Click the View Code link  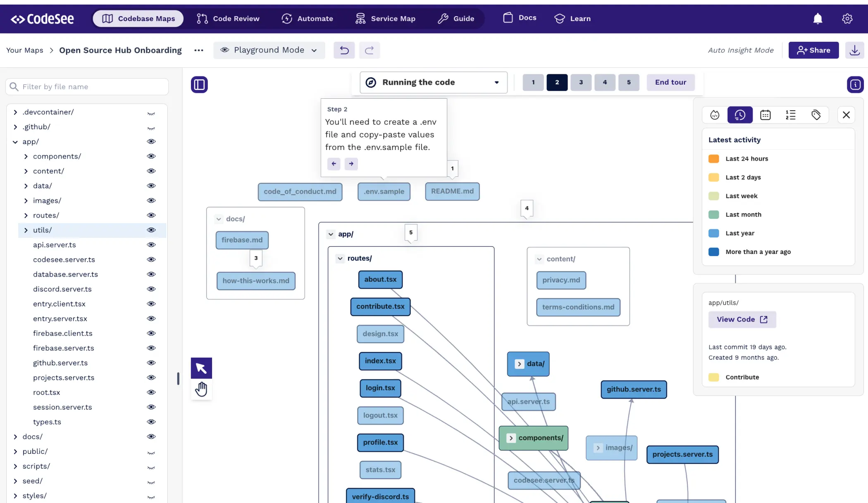point(742,319)
